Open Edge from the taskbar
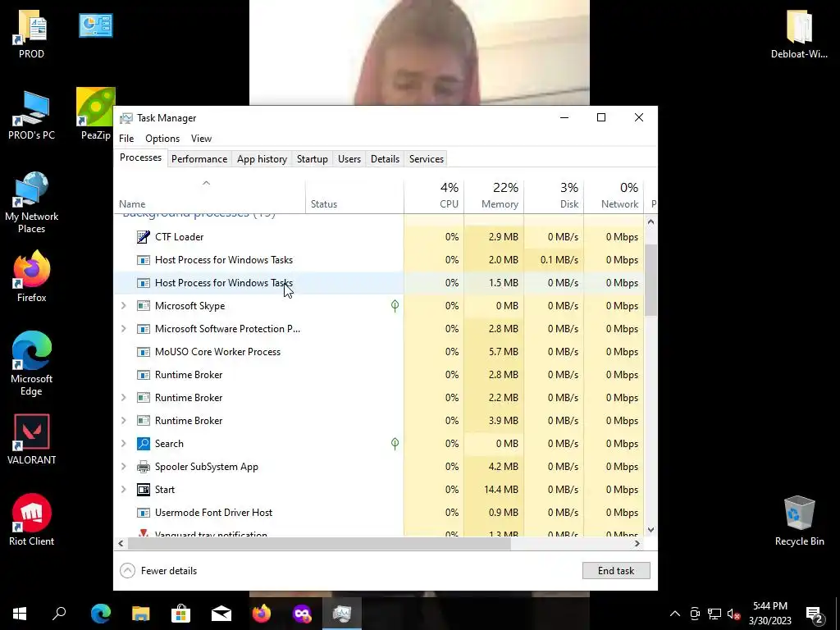This screenshot has height=630, width=840. point(100,614)
